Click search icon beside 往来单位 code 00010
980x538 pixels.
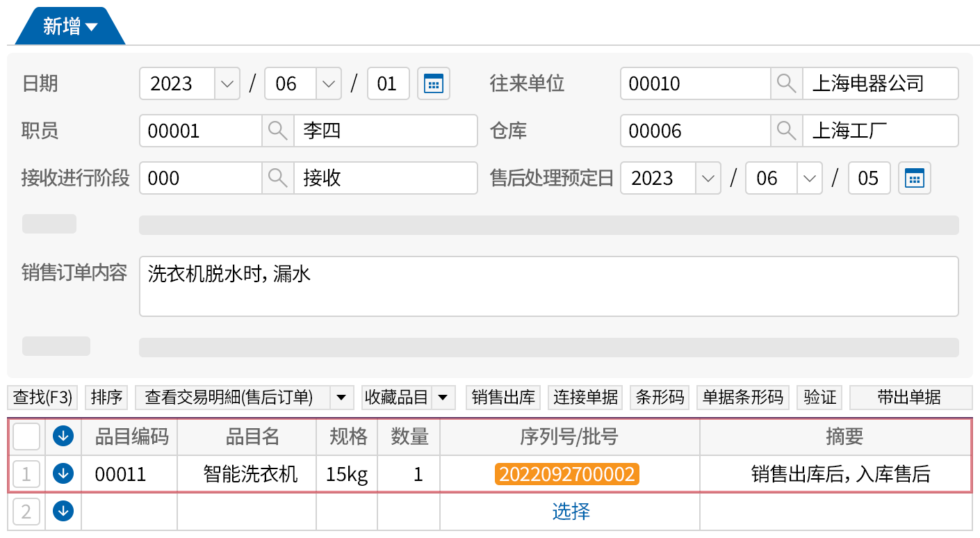pos(786,84)
